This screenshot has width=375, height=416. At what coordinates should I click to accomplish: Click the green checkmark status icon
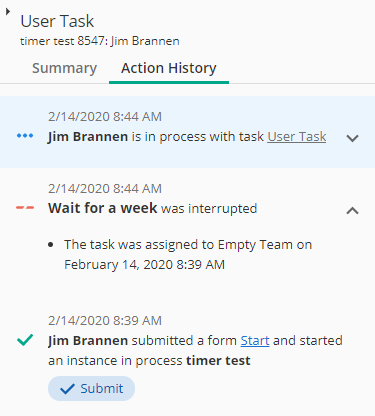(25, 340)
